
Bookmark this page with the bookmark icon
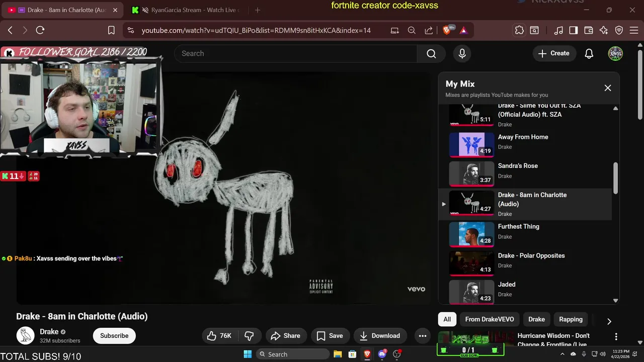coord(112,30)
